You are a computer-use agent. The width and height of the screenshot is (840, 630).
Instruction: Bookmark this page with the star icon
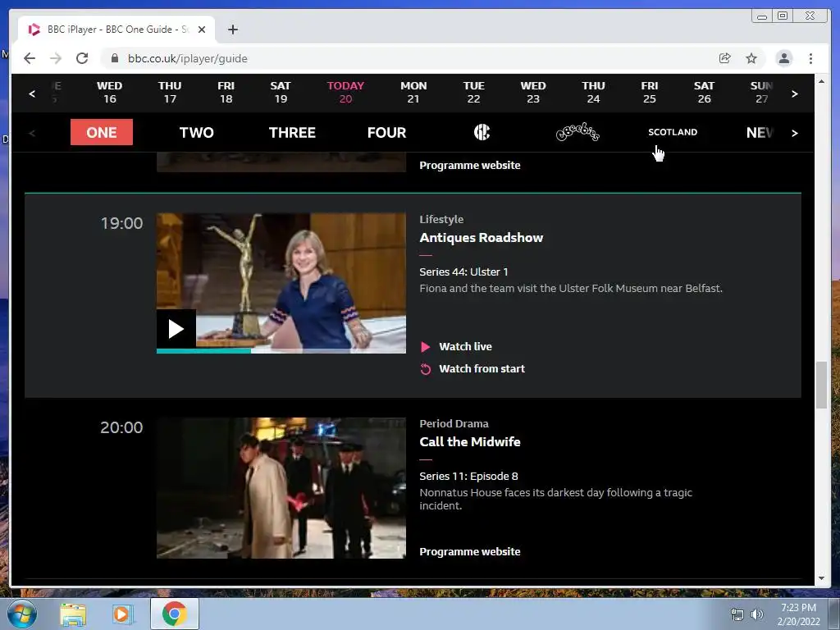click(751, 58)
